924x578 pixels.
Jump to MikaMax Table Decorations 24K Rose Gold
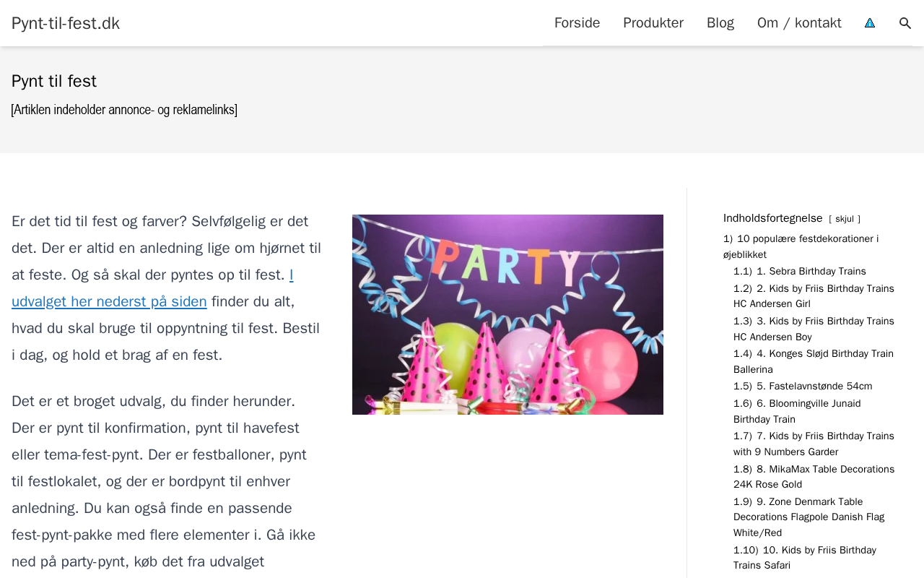pos(814,477)
